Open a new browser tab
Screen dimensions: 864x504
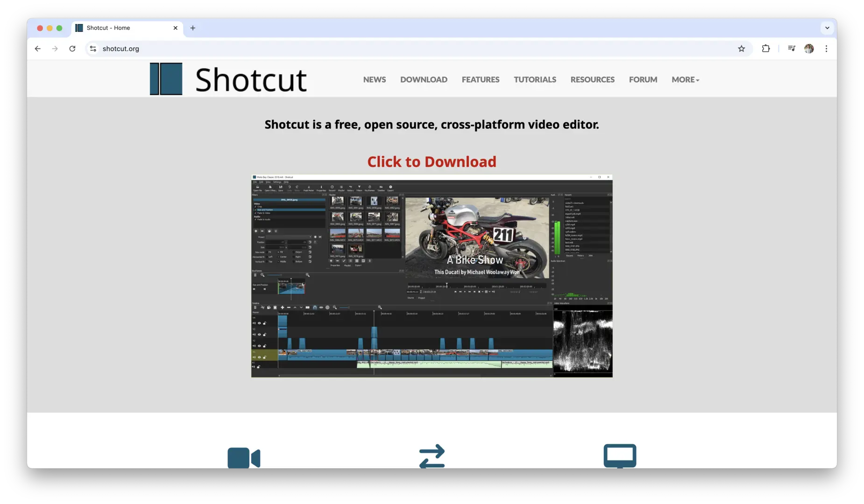[193, 28]
